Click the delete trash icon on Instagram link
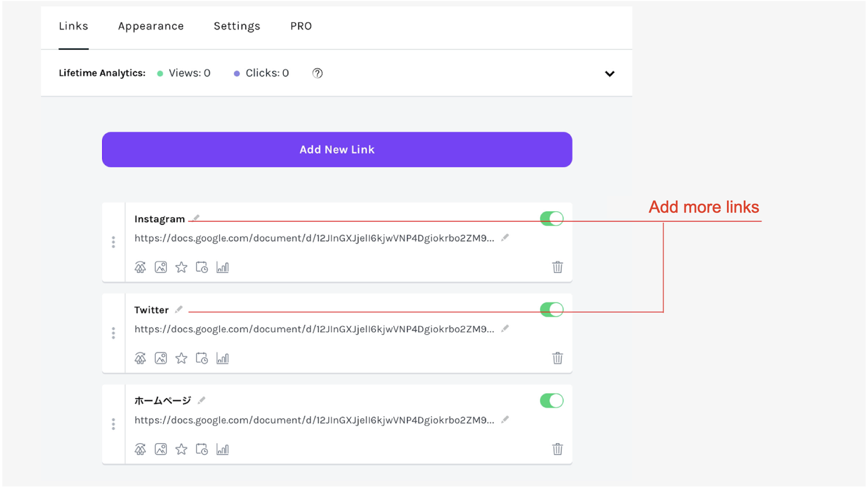This screenshot has height=488, width=868. [557, 267]
